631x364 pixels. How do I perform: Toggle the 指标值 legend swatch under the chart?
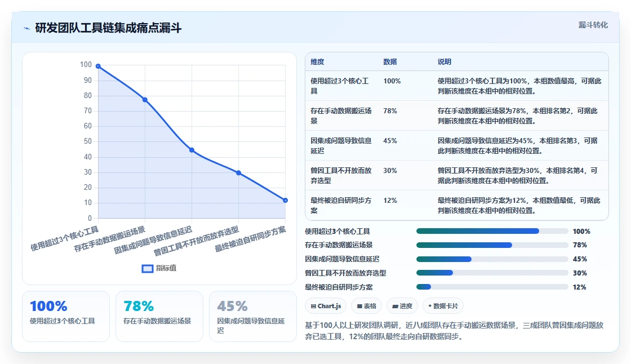click(147, 269)
